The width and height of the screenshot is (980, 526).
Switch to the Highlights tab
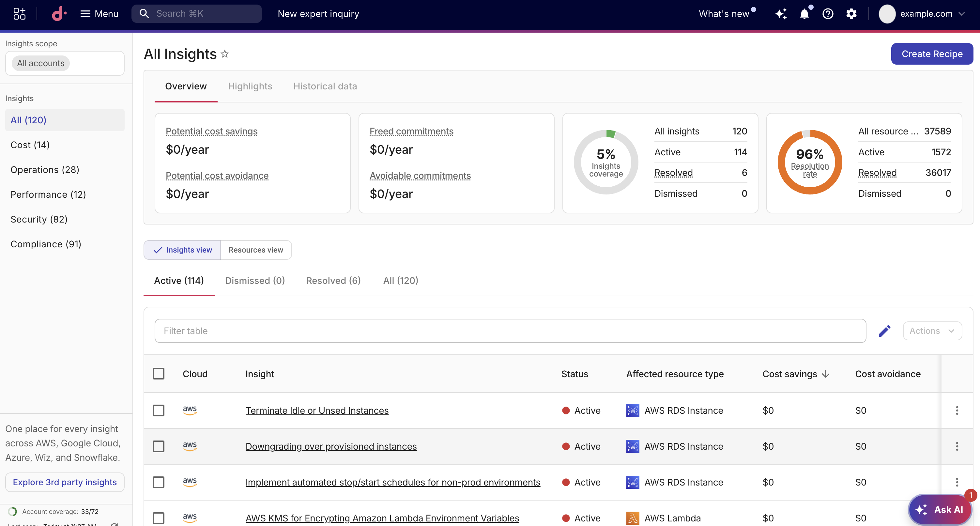tap(250, 86)
